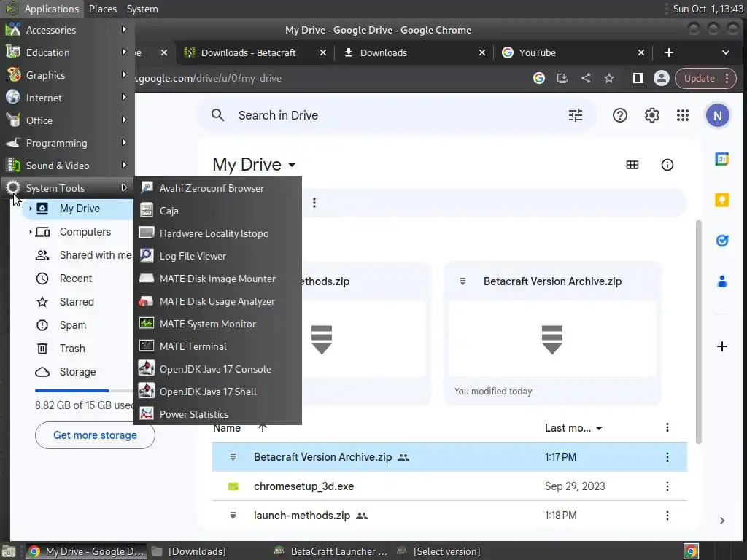Viewport: 747px width, 560px height.
Task: Expand the Accessories submenu
Action: point(66,29)
